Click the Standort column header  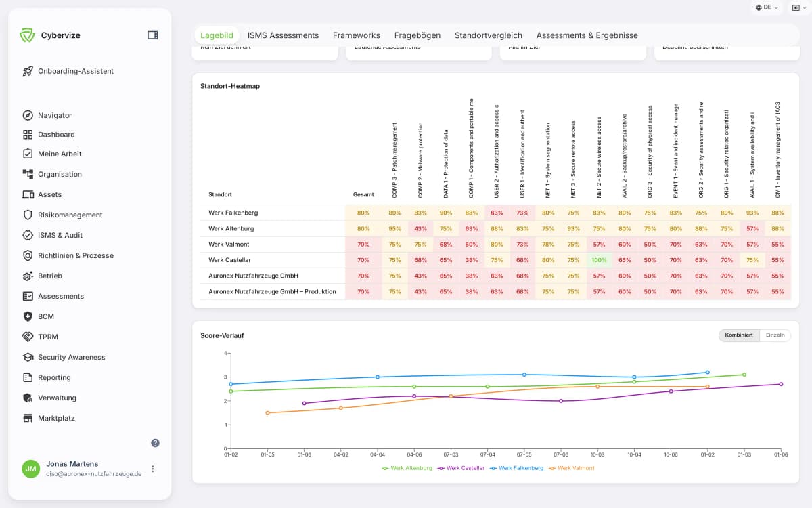pyautogui.click(x=220, y=195)
